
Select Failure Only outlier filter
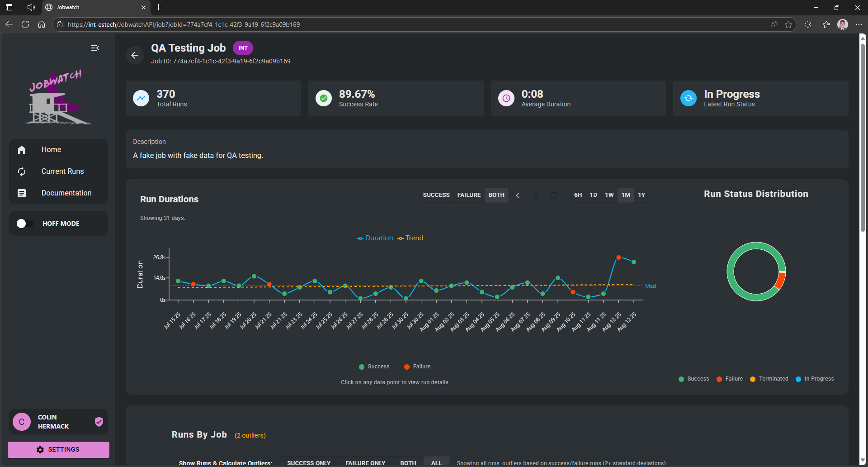365,463
